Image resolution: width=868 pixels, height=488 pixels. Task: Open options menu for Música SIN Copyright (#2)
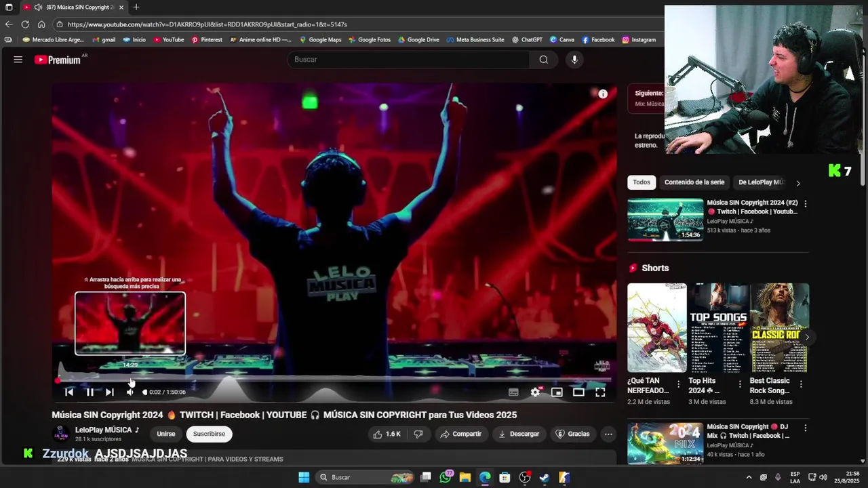point(806,203)
